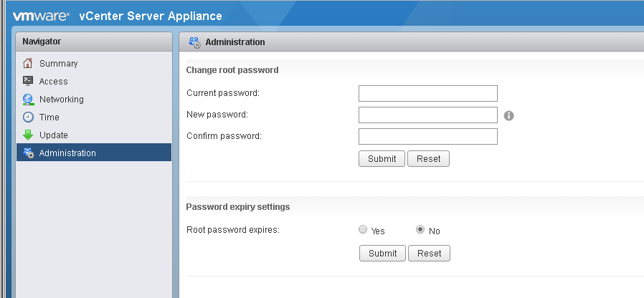644x298 pixels.
Task: Open the Time settings page
Action: pyautogui.click(x=94, y=117)
